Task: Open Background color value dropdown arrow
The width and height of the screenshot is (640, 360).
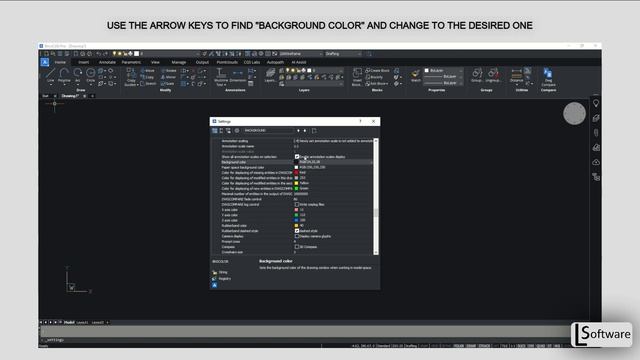Action: (x=371, y=162)
